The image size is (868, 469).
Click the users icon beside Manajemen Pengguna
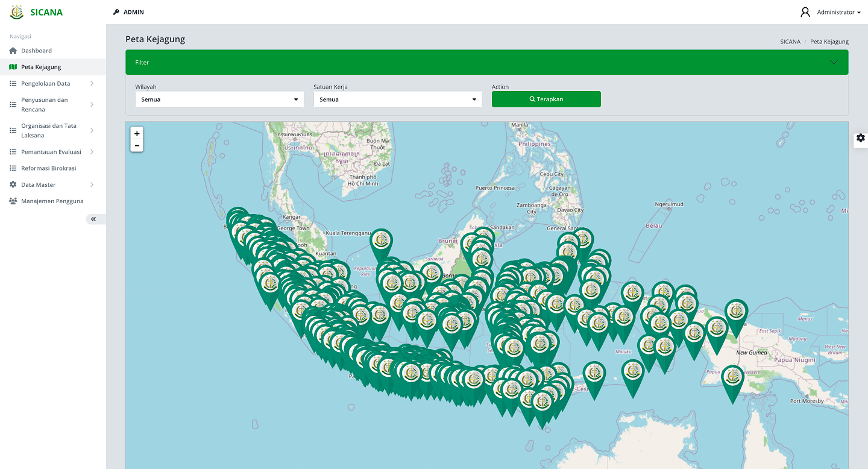[x=13, y=201]
